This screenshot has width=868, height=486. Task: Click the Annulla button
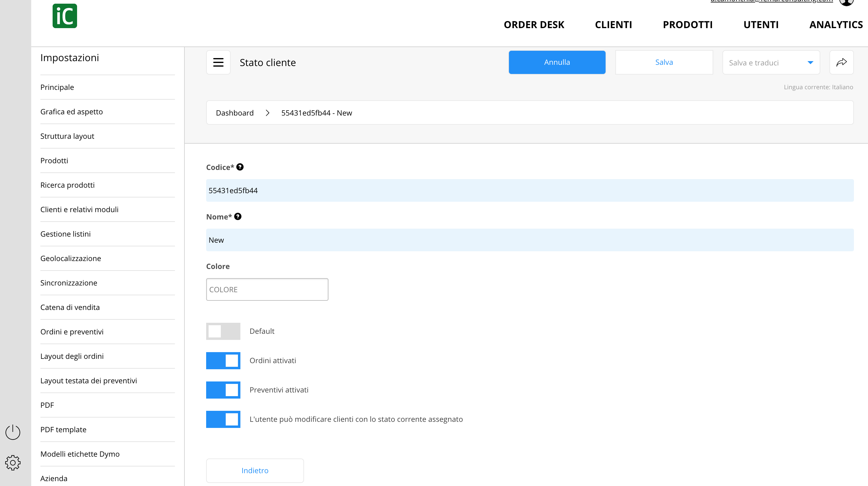click(557, 62)
